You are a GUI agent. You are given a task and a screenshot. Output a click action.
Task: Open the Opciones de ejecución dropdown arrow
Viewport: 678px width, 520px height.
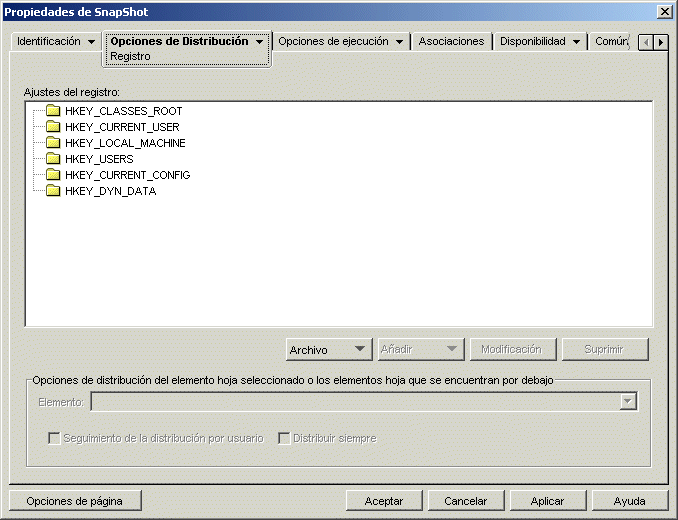click(x=400, y=42)
